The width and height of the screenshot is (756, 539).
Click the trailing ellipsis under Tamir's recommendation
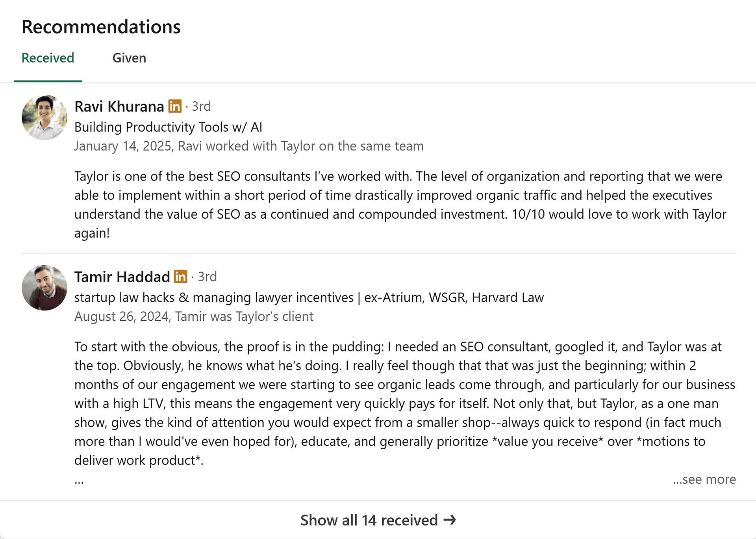coord(79,481)
